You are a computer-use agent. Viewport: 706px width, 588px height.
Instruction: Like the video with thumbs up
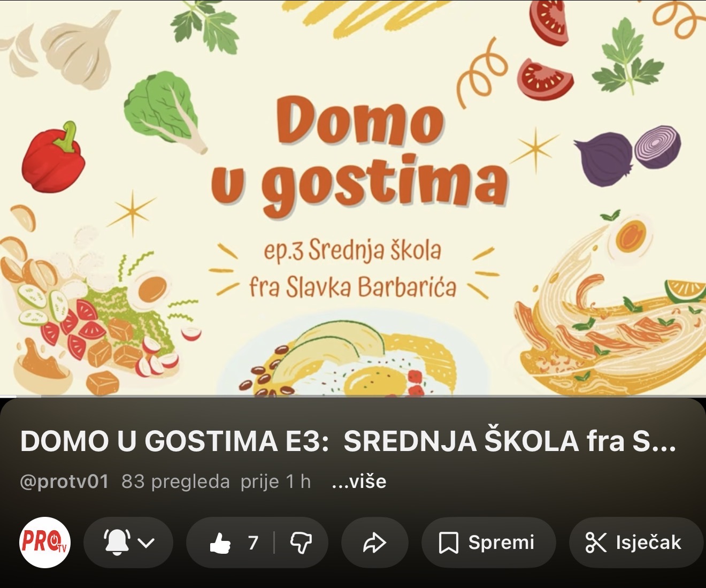coord(220,543)
